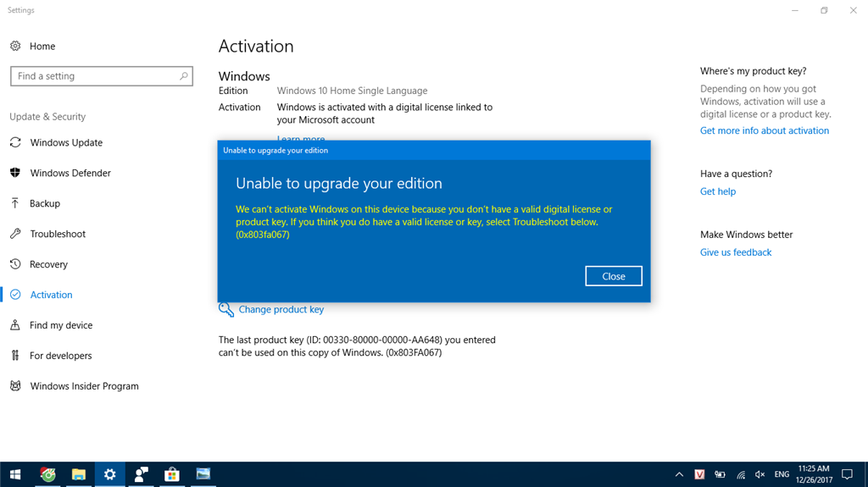The width and height of the screenshot is (868, 487).
Task: Click the People app taskbar icon
Action: tap(142, 474)
